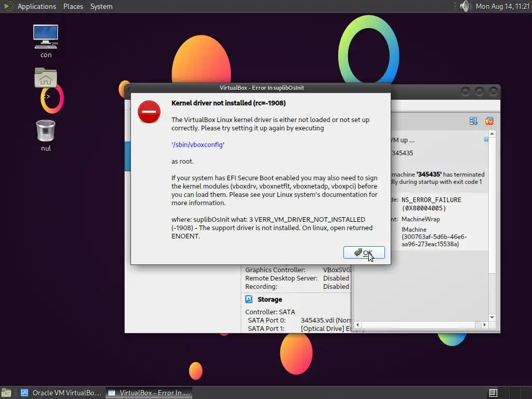Select the 'nul' trash can desktop icon

click(x=46, y=136)
